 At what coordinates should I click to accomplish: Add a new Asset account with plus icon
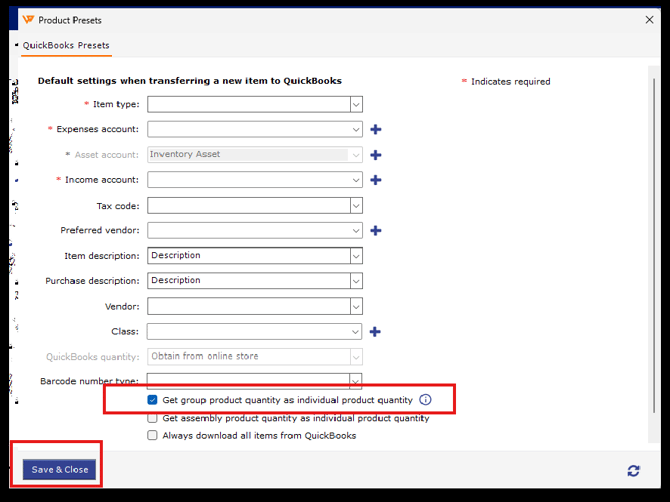376,155
